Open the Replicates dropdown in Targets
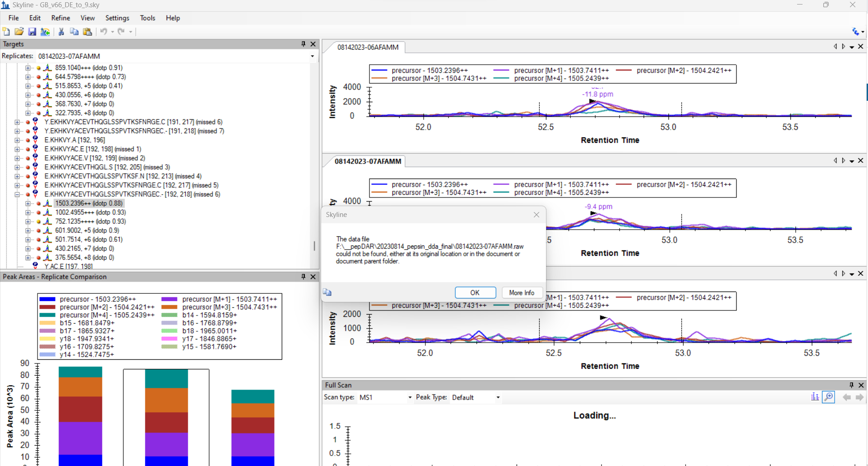 (x=312, y=56)
